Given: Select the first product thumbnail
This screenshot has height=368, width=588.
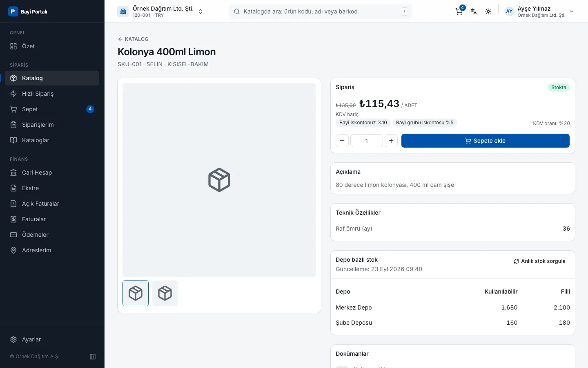Looking at the screenshot, I should tap(136, 293).
